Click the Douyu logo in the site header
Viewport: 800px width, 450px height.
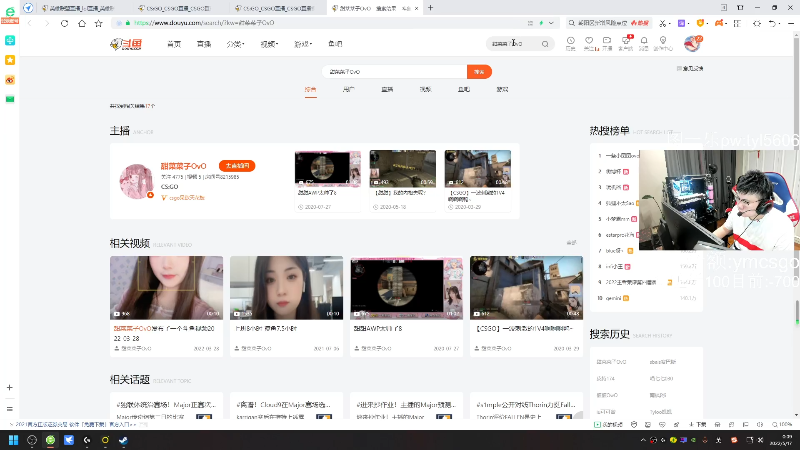pos(126,44)
